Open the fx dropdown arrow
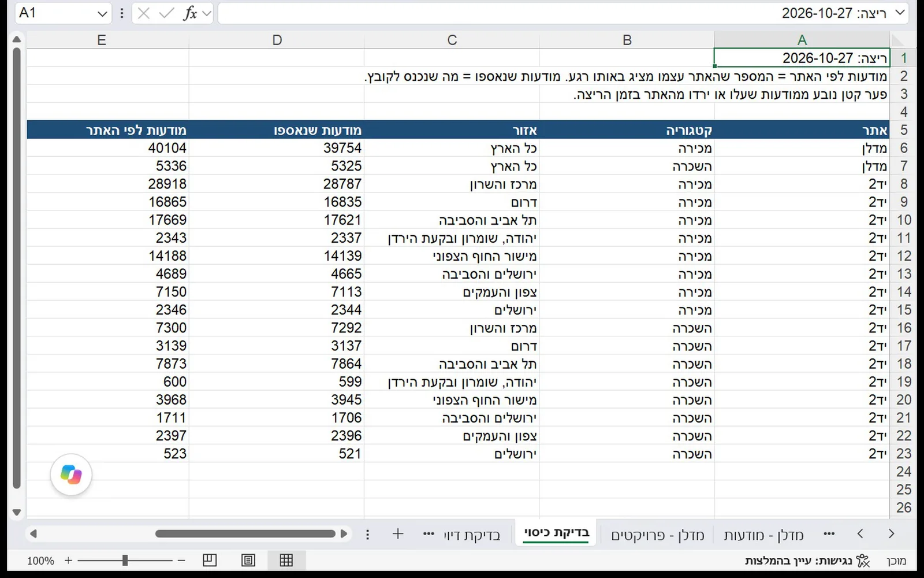 [x=207, y=13]
